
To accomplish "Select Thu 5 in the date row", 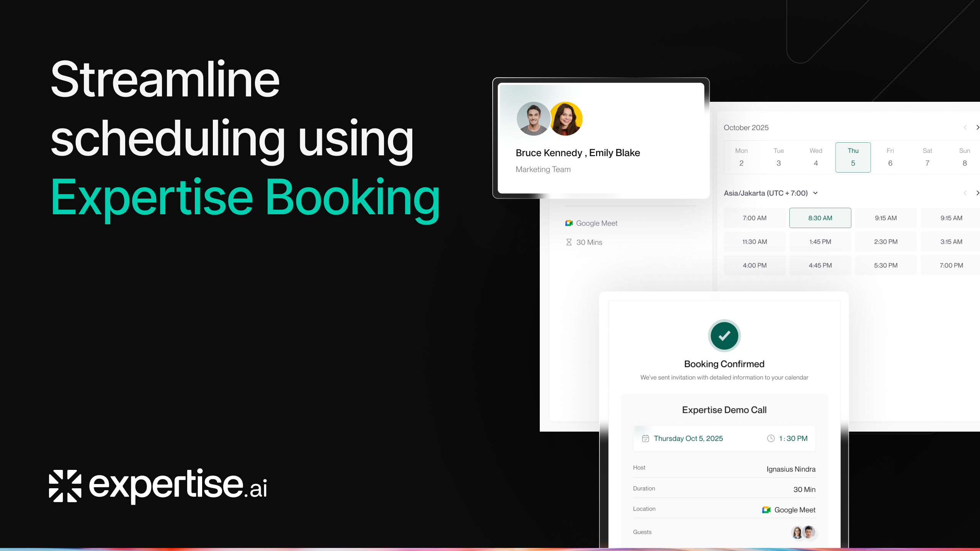I will point(853,157).
